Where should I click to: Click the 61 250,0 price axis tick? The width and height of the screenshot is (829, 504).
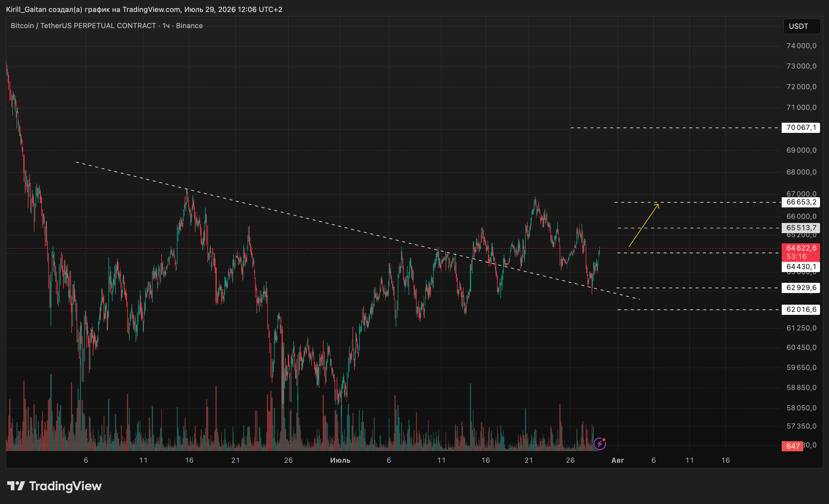click(801, 328)
